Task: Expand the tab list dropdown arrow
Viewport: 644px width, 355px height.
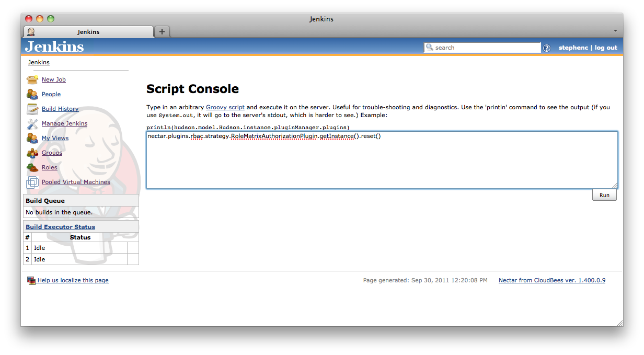Action: click(615, 31)
